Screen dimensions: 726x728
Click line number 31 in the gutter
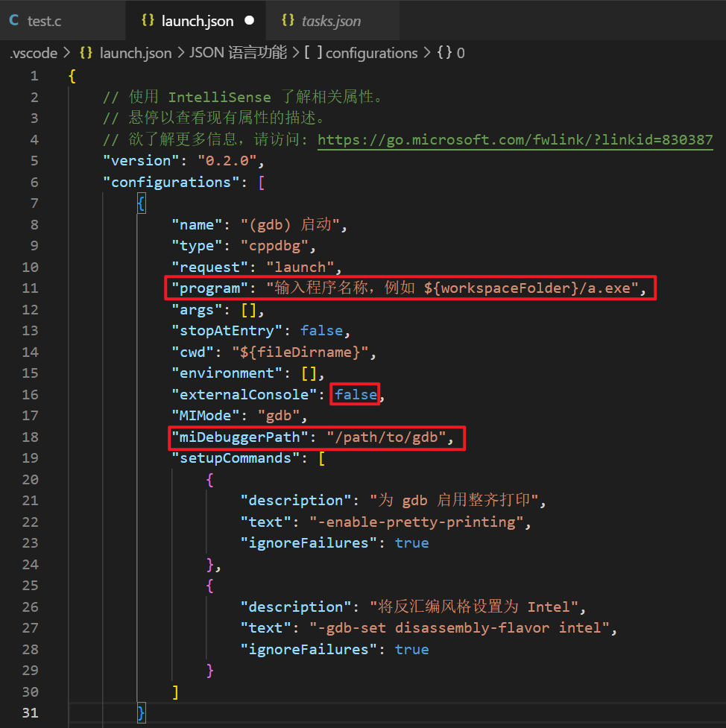click(31, 712)
